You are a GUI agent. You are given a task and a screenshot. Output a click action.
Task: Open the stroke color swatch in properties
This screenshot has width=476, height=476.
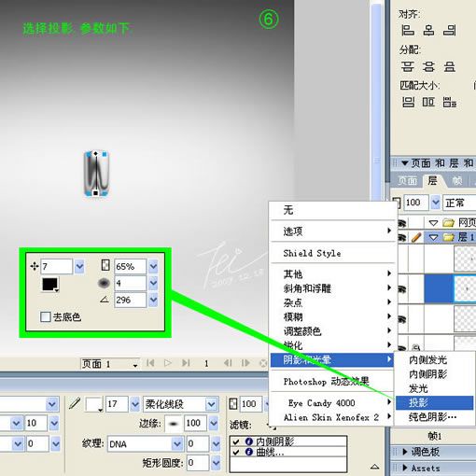point(93,404)
